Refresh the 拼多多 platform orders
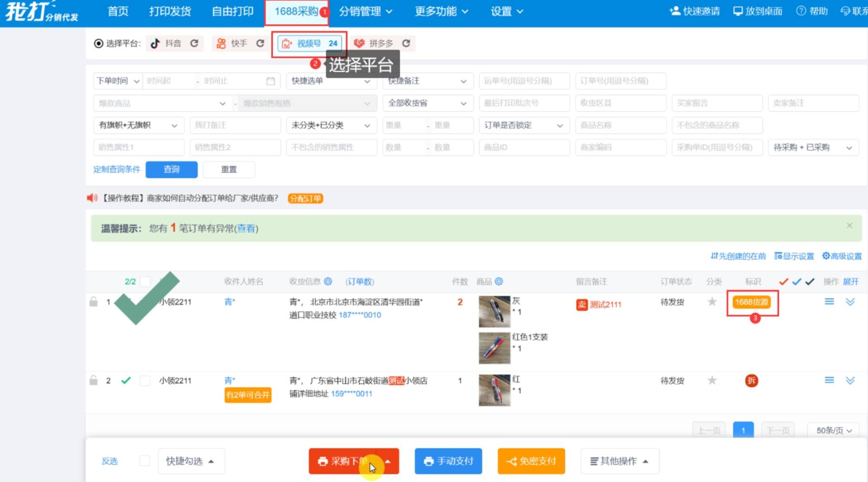 tap(406, 44)
